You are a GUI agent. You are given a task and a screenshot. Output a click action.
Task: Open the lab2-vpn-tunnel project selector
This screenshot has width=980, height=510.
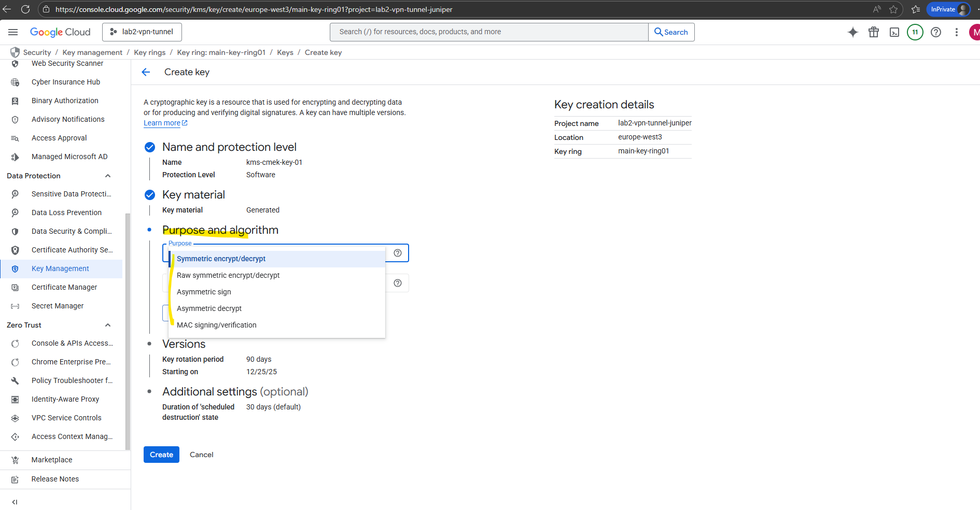coord(142,32)
